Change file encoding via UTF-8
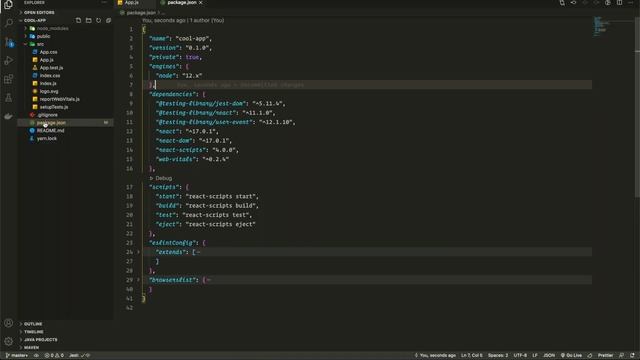Screen dimensions: 640x360 [x=520, y=356]
